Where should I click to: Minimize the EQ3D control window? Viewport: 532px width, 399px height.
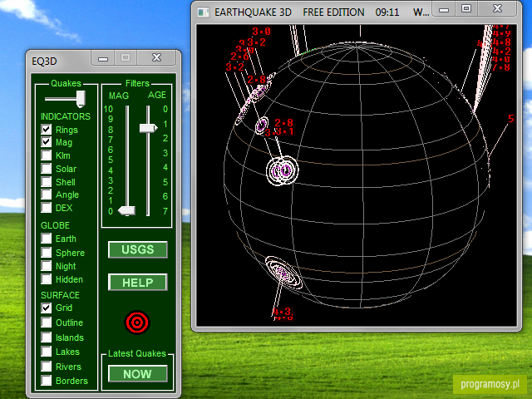pos(103,58)
